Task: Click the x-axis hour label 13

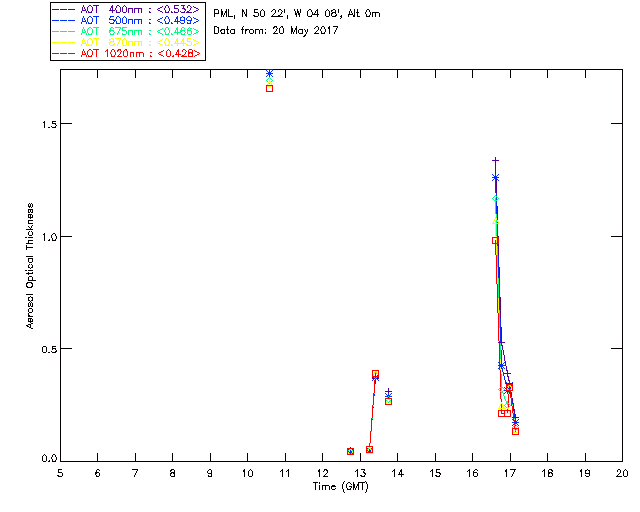Action: [360, 473]
